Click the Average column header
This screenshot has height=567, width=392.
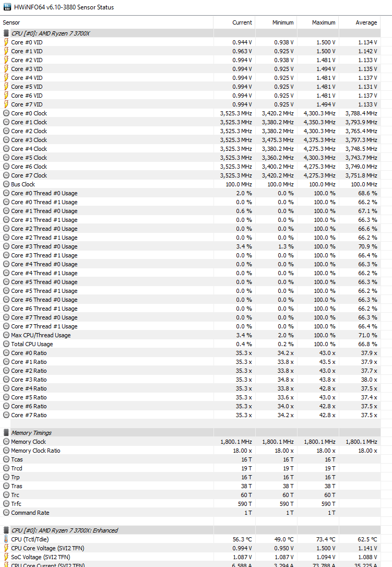(366, 22)
